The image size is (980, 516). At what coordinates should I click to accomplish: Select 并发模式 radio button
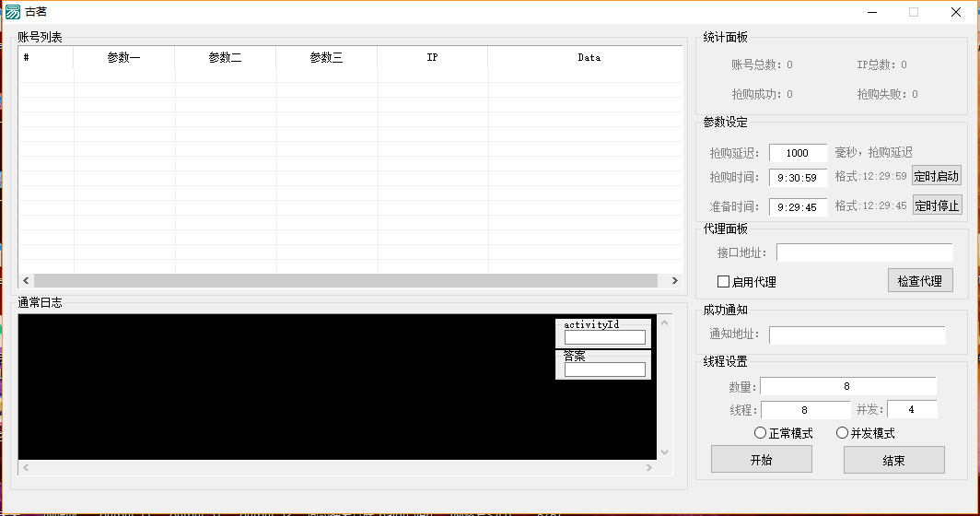pyautogui.click(x=842, y=433)
